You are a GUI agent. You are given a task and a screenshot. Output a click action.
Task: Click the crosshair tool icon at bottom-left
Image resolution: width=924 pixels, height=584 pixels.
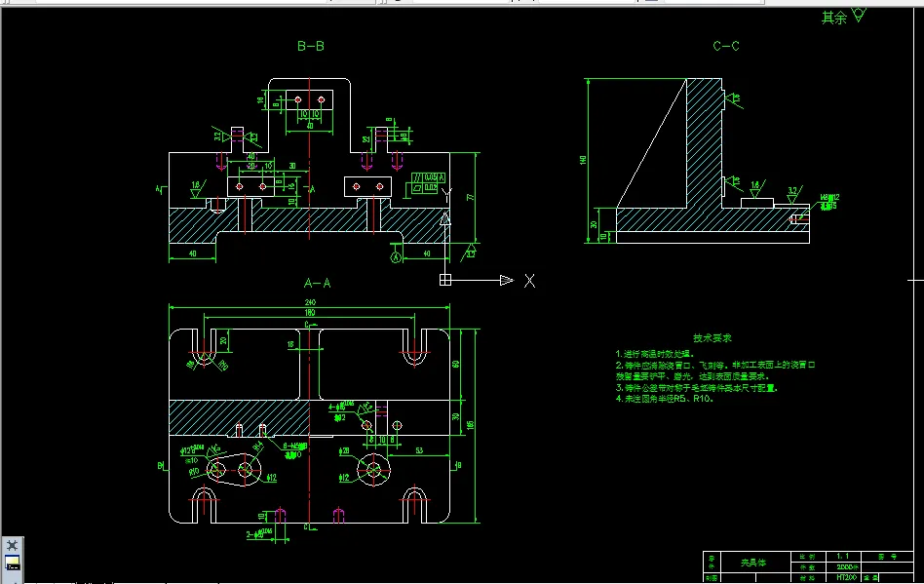click(x=13, y=545)
